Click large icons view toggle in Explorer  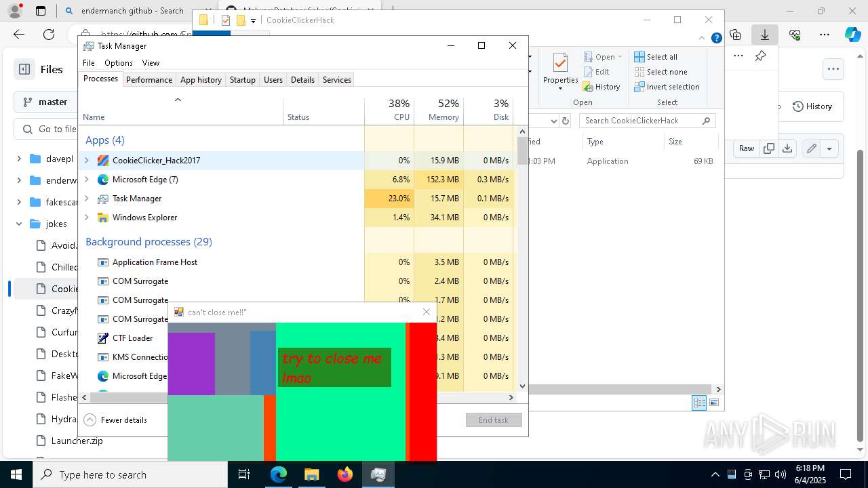point(713,403)
